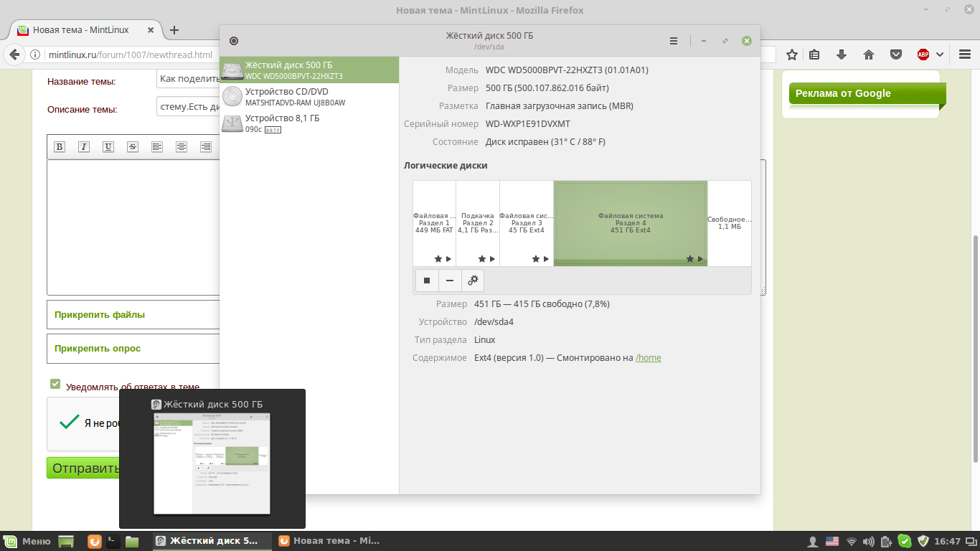Open partition options gears button
Viewport: 980px width, 551px height.
[x=473, y=281]
